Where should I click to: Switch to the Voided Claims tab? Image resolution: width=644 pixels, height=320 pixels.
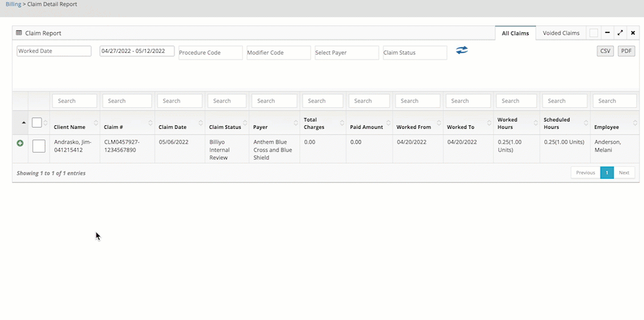(x=561, y=33)
